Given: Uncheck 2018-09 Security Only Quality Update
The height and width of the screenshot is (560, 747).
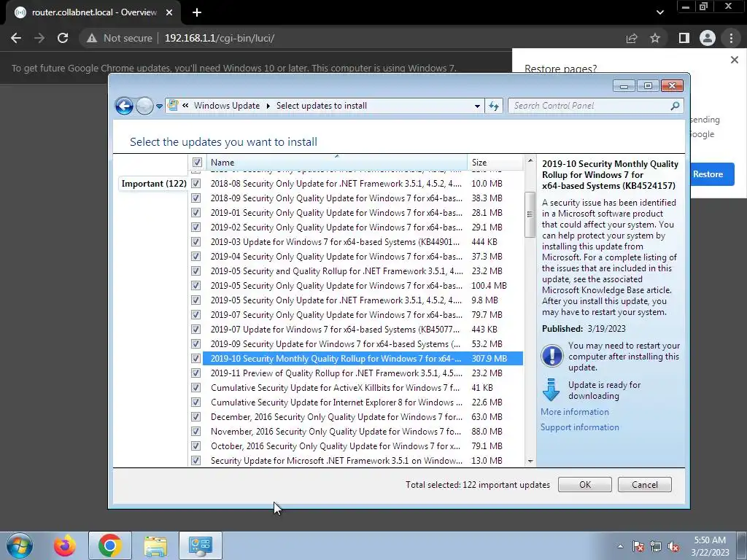Looking at the screenshot, I should coord(196,198).
